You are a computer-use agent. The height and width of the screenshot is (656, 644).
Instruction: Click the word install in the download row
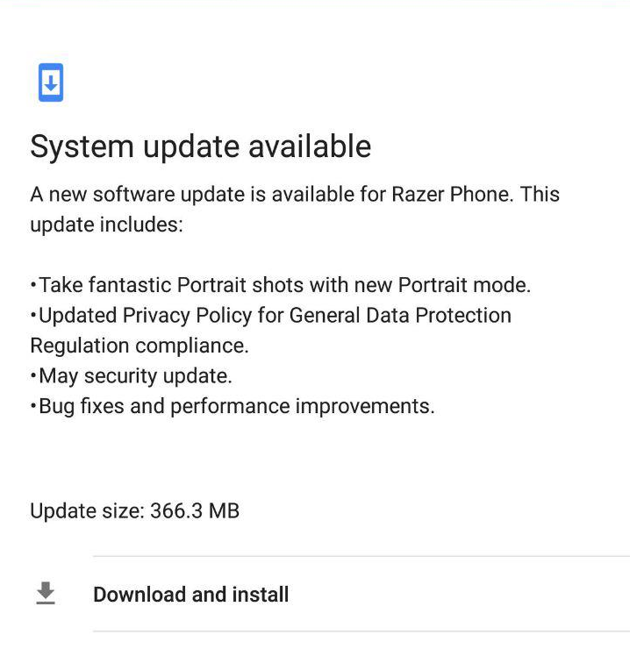(x=261, y=595)
